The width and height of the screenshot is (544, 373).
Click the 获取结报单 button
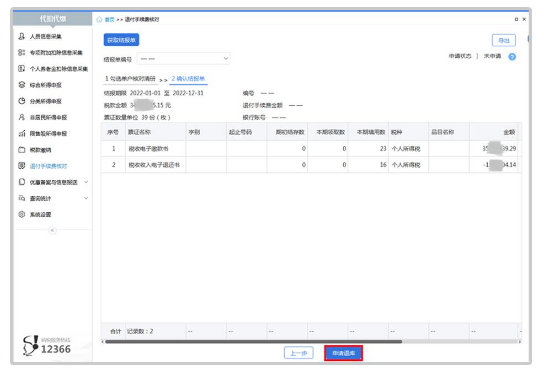pyautogui.click(x=121, y=40)
